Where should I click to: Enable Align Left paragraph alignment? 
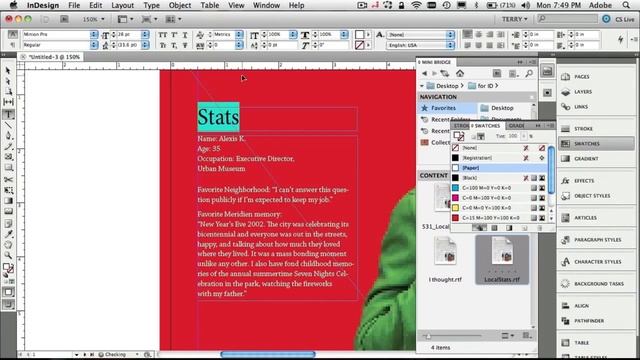[x=467, y=35]
